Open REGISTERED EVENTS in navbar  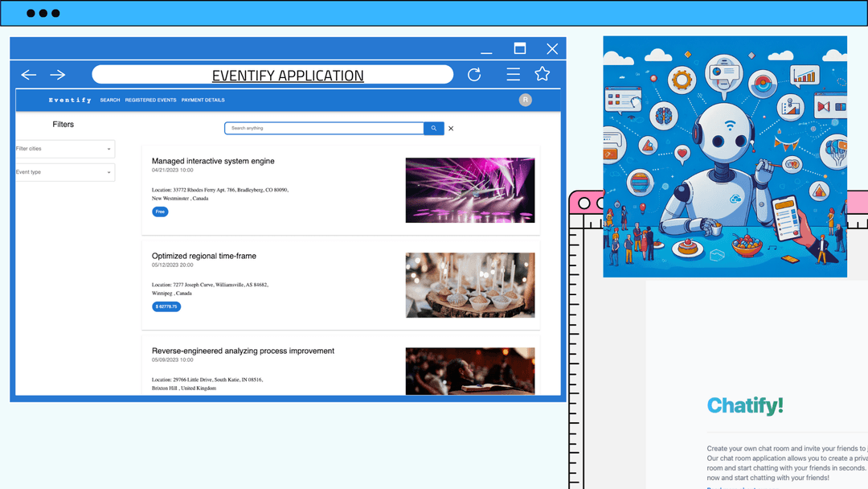150,101
